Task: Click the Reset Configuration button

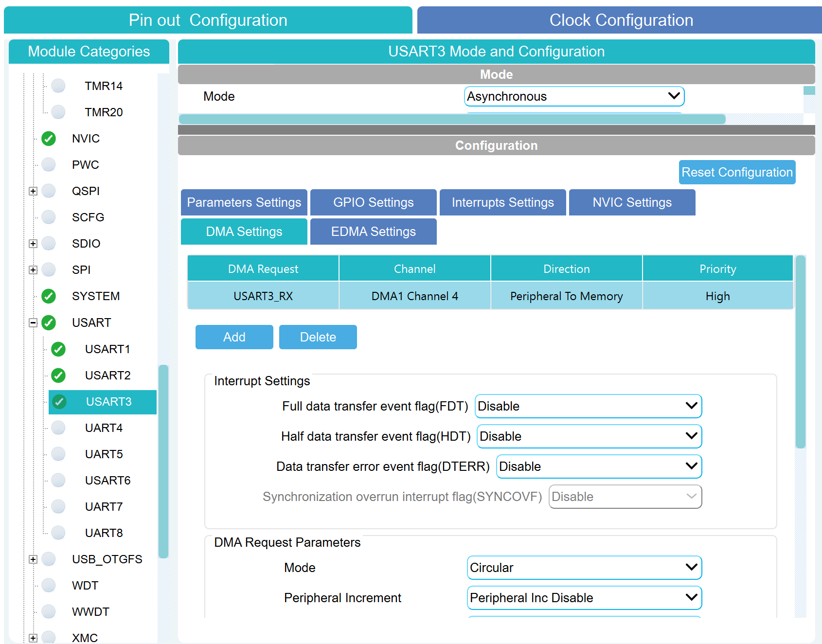Action: point(737,172)
